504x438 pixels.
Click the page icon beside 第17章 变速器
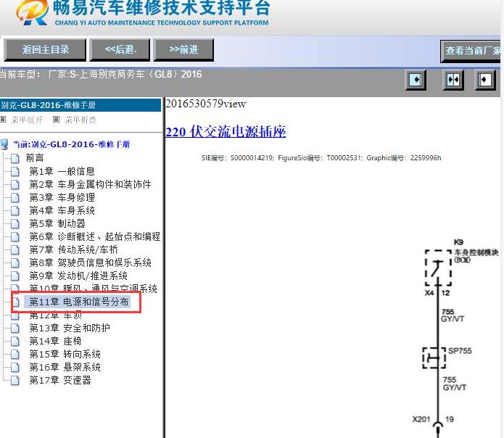coord(15,381)
